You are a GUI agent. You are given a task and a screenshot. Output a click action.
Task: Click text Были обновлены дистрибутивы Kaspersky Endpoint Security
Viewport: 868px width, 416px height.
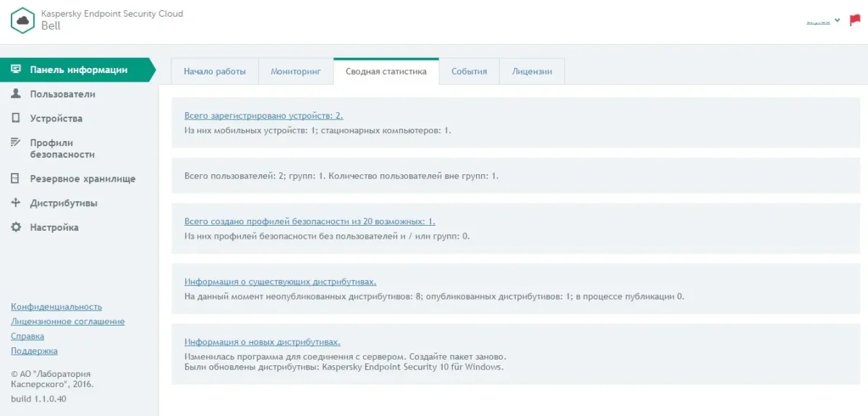coord(343,367)
